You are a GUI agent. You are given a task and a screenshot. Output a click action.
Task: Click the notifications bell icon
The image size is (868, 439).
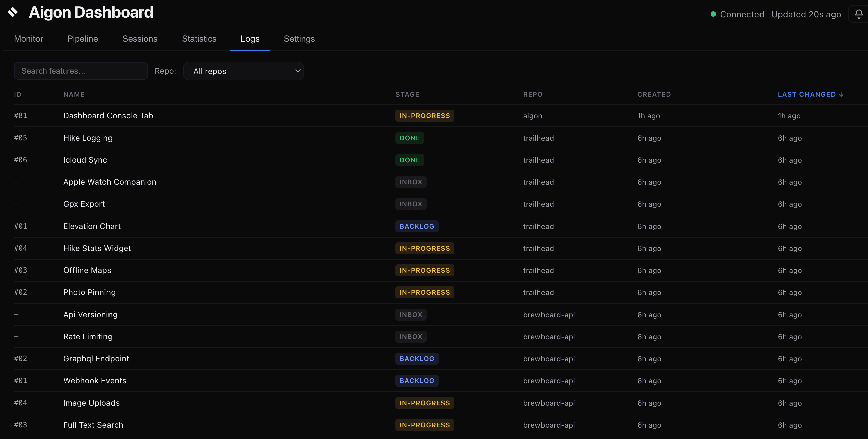859,14
